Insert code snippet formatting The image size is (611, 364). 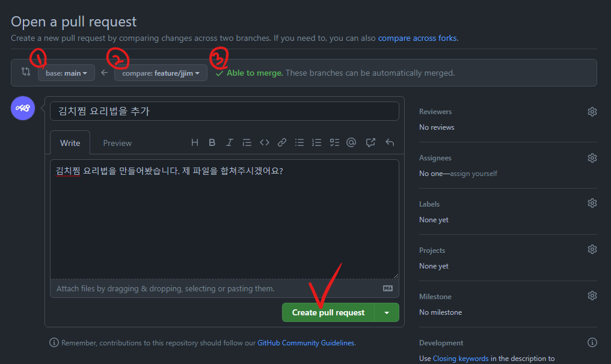[265, 142]
